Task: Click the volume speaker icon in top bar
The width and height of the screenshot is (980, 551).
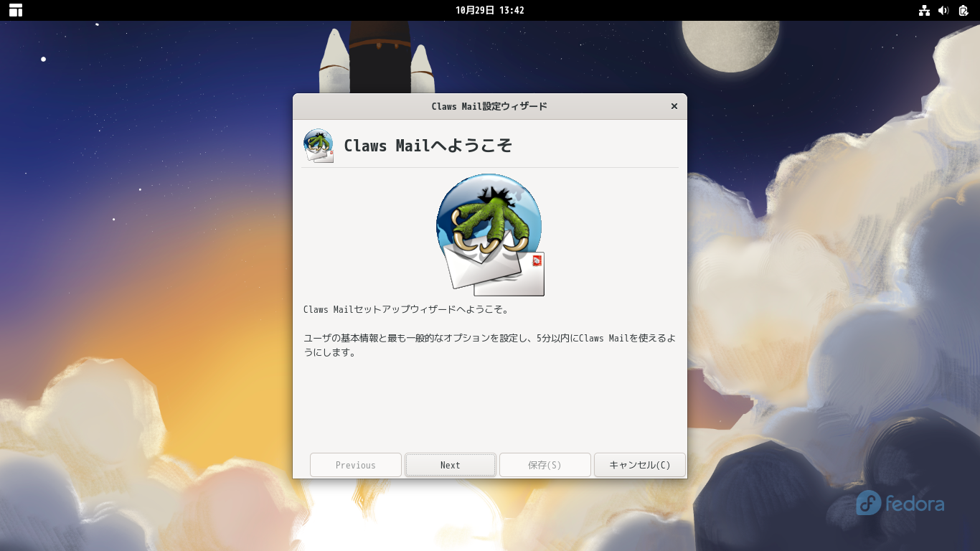Action: point(943,10)
